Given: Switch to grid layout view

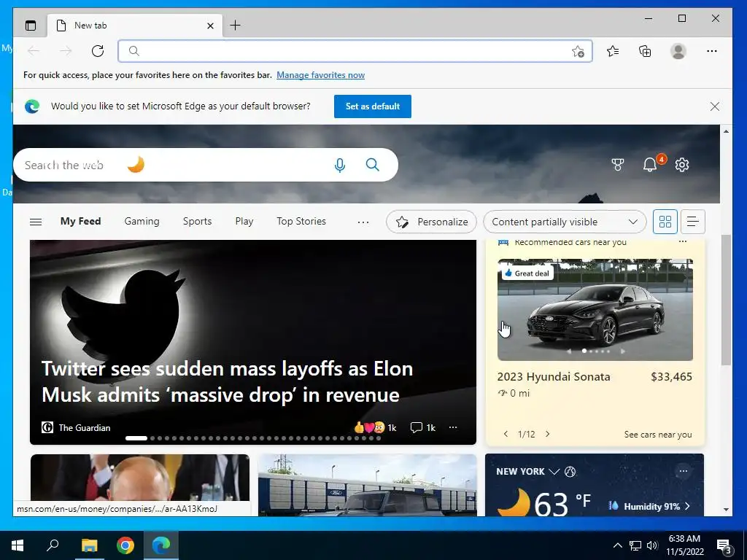Looking at the screenshot, I should (x=665, y=222).
